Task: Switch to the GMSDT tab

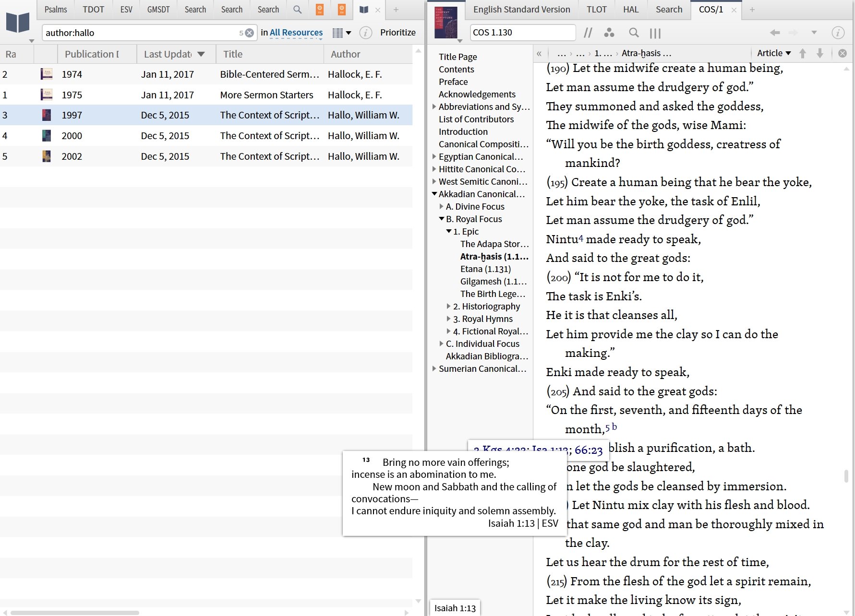Action: click(x=158, y=10)
